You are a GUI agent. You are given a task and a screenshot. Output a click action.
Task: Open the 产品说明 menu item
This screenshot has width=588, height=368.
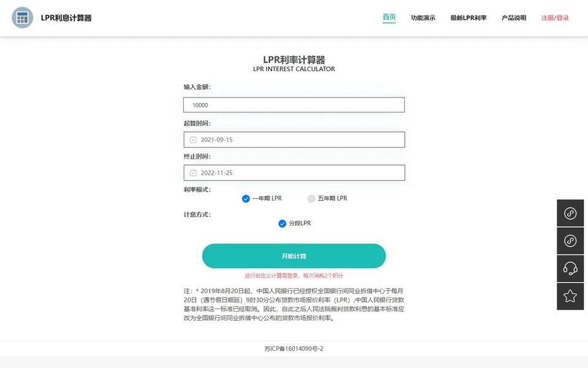[x=514, y=18]
